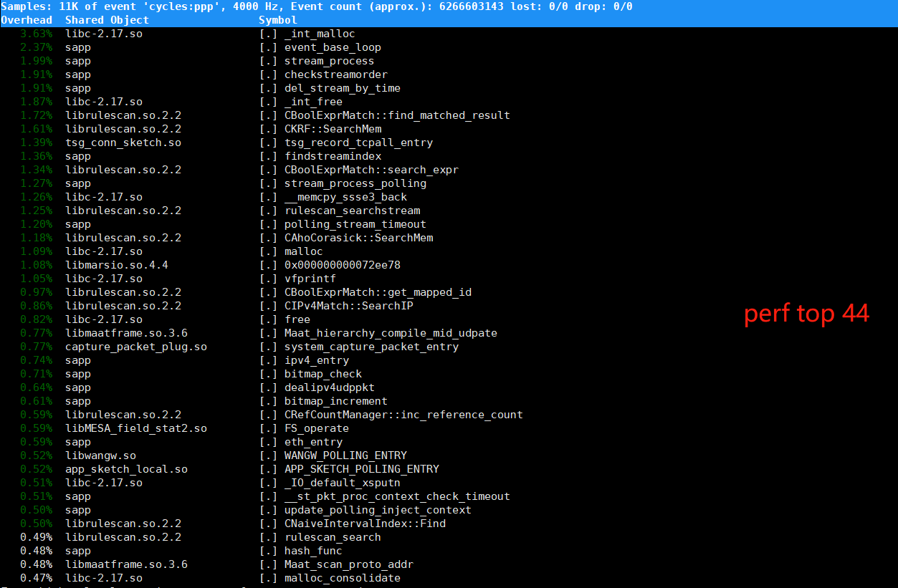Select CBoolExprMatch::find_matched_result row
This screenshot has height=588, width=898.
pyautogui.click(x=397, y=115)
